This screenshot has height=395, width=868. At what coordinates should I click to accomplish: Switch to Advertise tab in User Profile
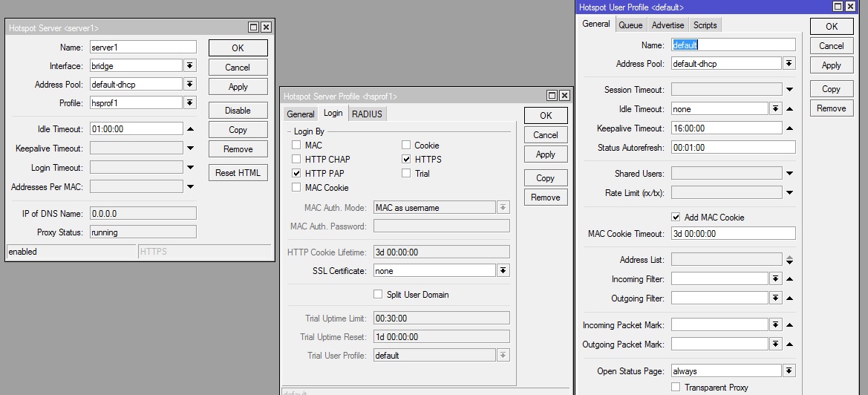pyautogui.click(x=668, y=25)
